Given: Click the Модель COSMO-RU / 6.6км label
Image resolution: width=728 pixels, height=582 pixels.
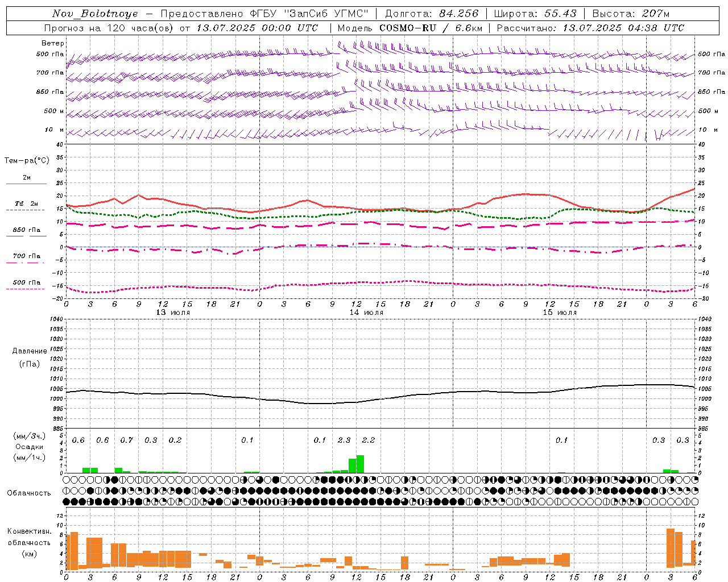Looking at the screenshot, I should pyautogui.click(x=410, y=28).
